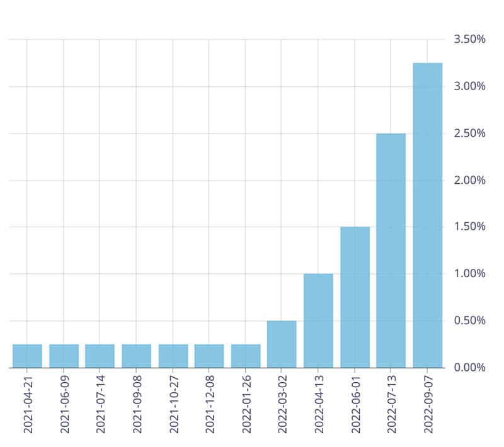The image size is (504, 447).
Task: Click the 3.50% y-axis label
Action: 469,40
